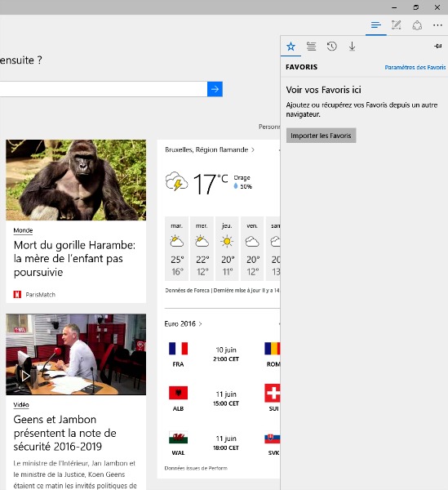Switch to the Downloads arrow tab
The image size is (448, 490).
tap(352, 47)
